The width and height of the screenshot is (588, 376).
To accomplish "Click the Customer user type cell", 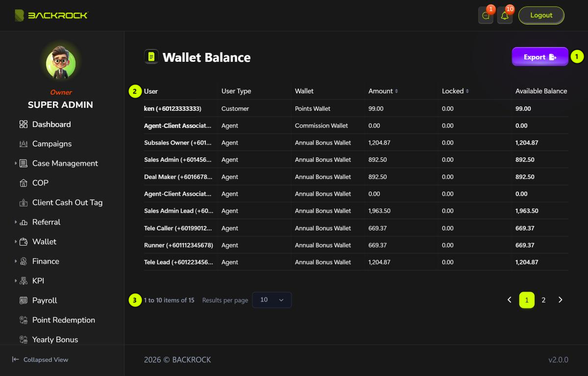I will pos(235,108).
